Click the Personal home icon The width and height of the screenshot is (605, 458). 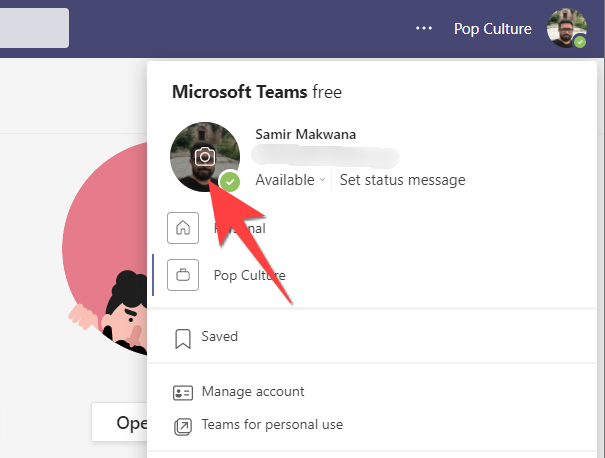tap(183, 228)
